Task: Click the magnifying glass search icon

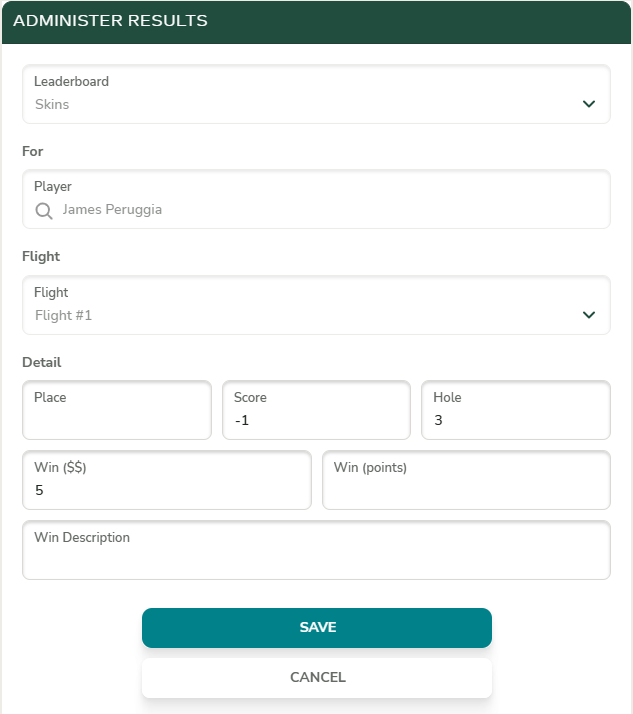Action: pyautogui.click(x=44, y=210)
